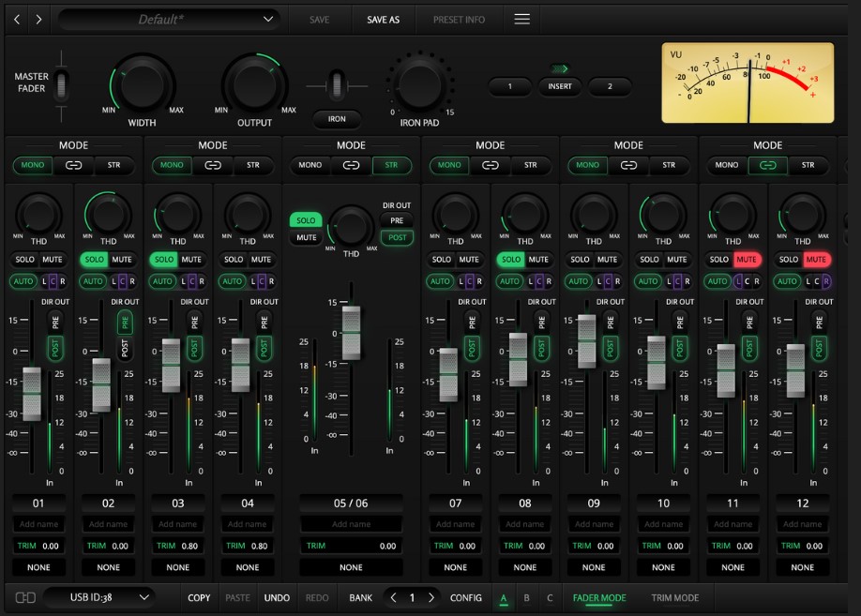This screenshot has height=616, width=861.
Task: Open the NONE dropdown under channel 01
Action: 39,567
